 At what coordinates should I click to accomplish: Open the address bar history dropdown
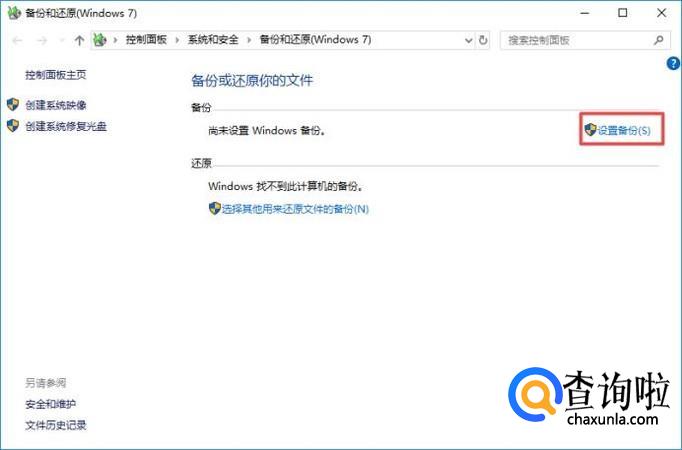pyautogui.click(x=468, y=40)
